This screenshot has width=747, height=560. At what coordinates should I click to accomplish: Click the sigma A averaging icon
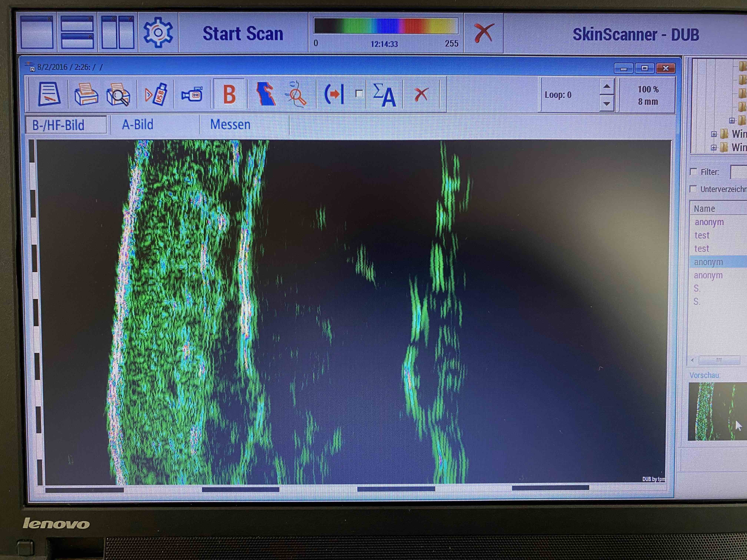tap(384, 95)
